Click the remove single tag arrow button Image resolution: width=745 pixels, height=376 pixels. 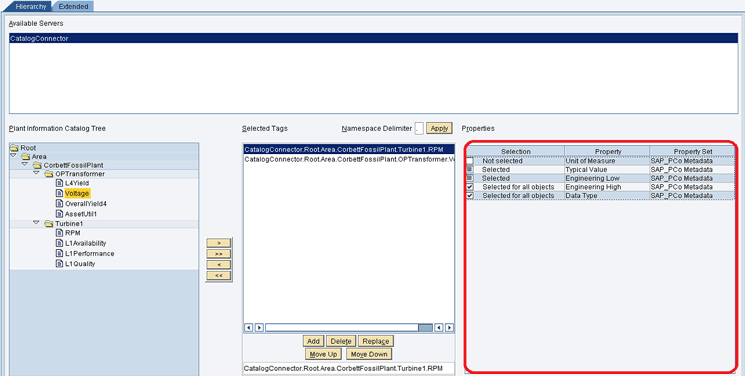219,265
